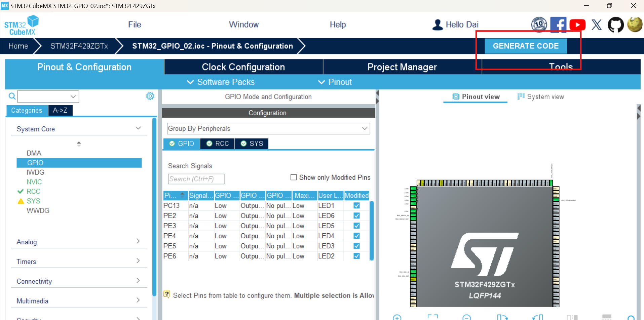Click the yellow question mark help icon
644x320 pixels.
tap(167, 294)
